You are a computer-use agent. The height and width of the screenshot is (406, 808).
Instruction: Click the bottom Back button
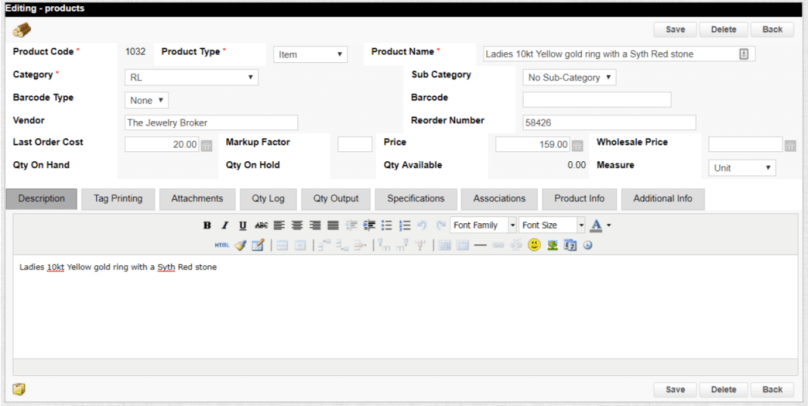pos(772,390)
